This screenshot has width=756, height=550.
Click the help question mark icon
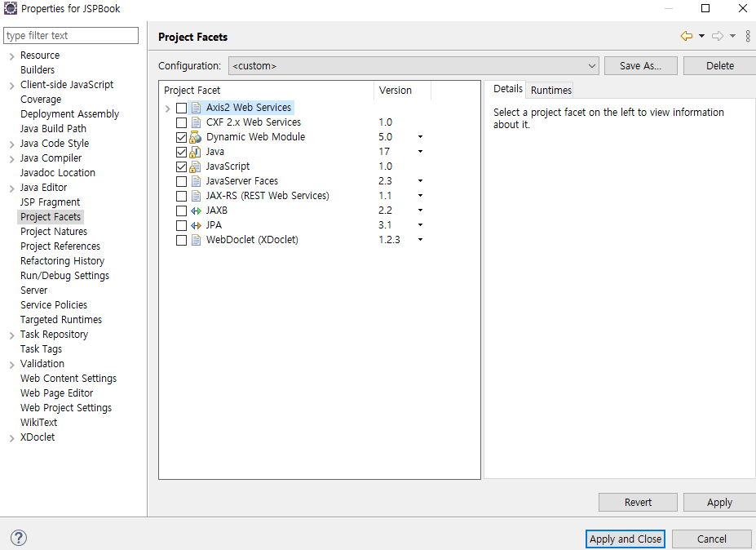click(18, 538)
